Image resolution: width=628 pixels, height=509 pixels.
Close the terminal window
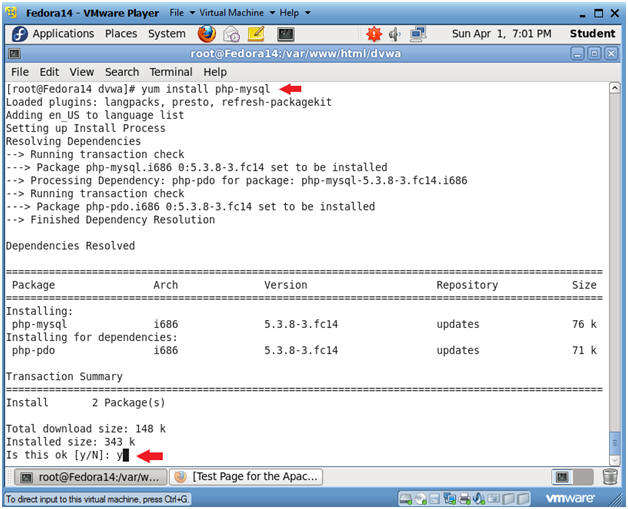point(611,54)
